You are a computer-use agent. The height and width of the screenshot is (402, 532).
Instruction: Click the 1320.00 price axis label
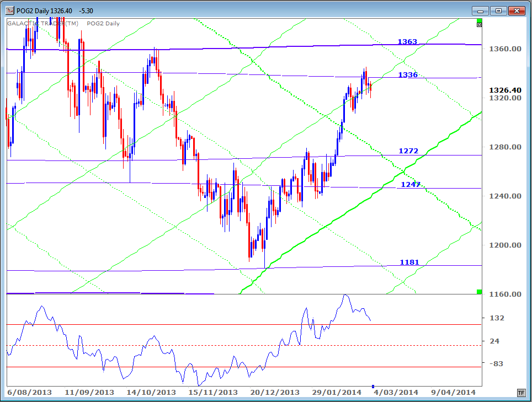[505, 98]
